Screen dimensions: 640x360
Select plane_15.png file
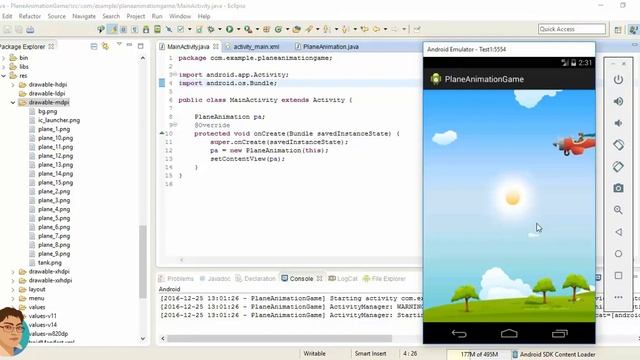point(51,183)
